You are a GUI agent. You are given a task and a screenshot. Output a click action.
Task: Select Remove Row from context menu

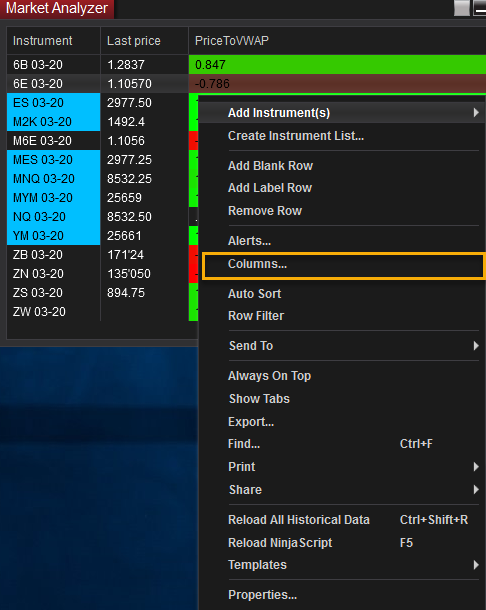point(265,211)
